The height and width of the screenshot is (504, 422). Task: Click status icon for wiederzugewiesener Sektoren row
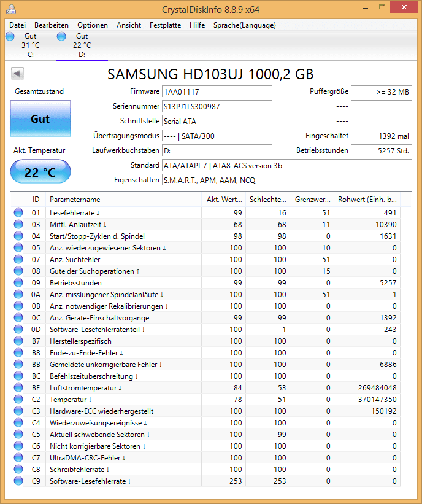[18, 248]
